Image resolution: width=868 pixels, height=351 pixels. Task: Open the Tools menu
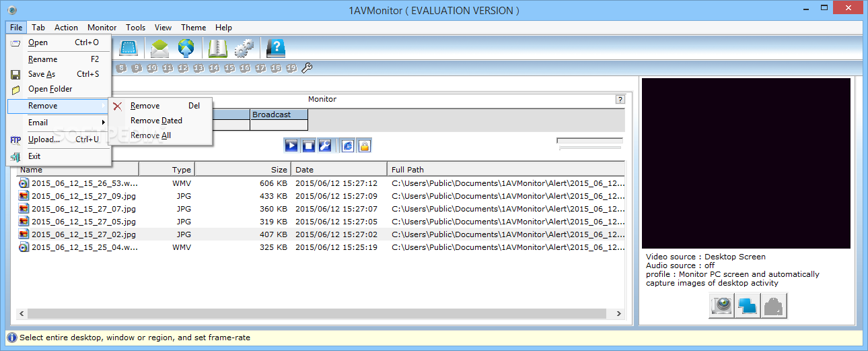(135, 28)
